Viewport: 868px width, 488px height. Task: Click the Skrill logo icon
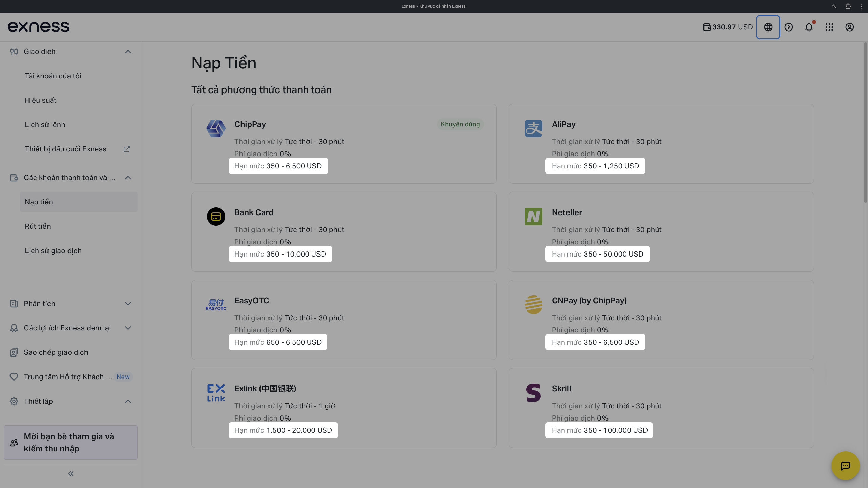click(534, 393)
